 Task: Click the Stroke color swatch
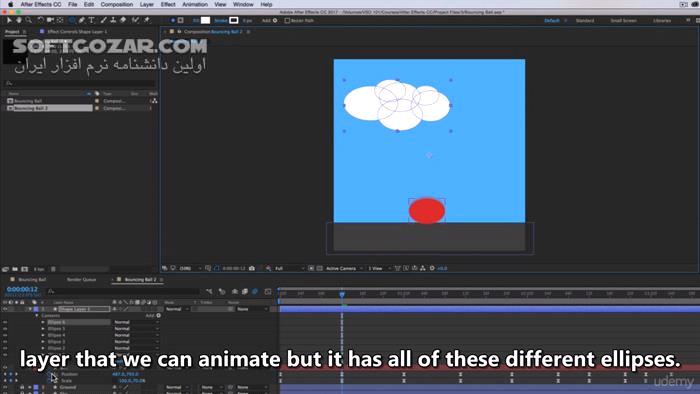point(233,21)
